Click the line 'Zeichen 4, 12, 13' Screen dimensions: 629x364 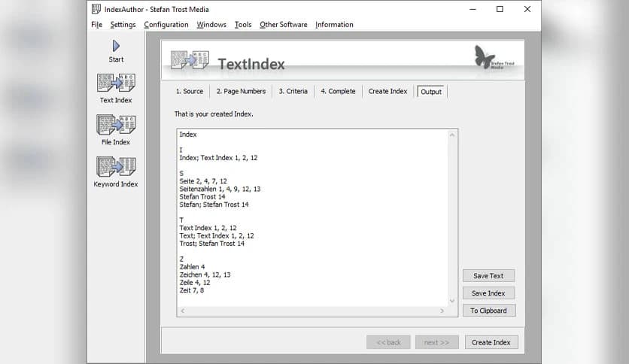click(x=205, y=275)
